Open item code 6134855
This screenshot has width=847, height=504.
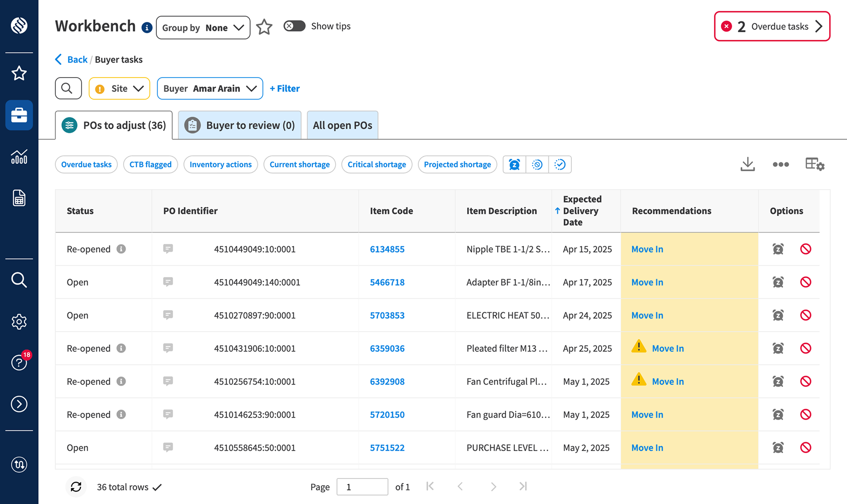387,249
